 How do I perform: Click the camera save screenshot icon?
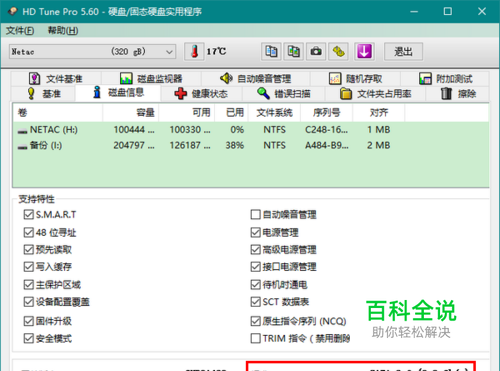[x=316, y=52]
